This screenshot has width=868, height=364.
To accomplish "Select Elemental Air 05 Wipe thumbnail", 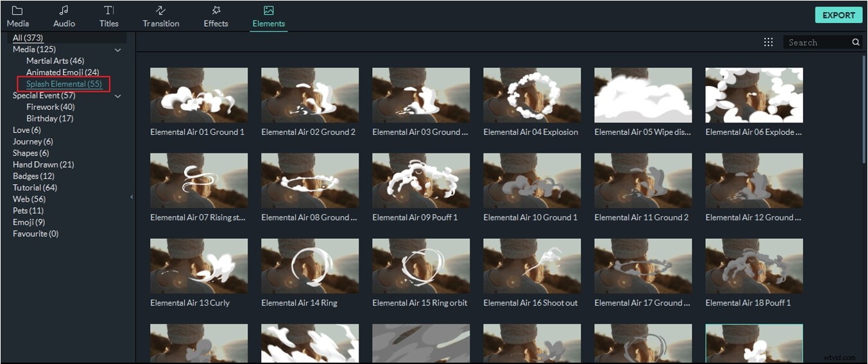I will pos(643,95).
